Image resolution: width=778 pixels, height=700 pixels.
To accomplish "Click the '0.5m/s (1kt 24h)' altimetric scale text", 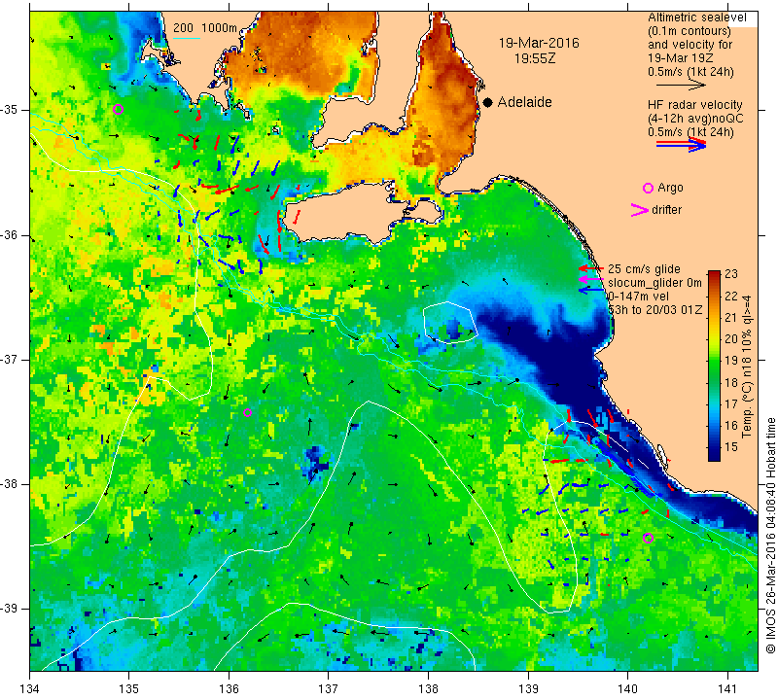I will pos(690,72).
